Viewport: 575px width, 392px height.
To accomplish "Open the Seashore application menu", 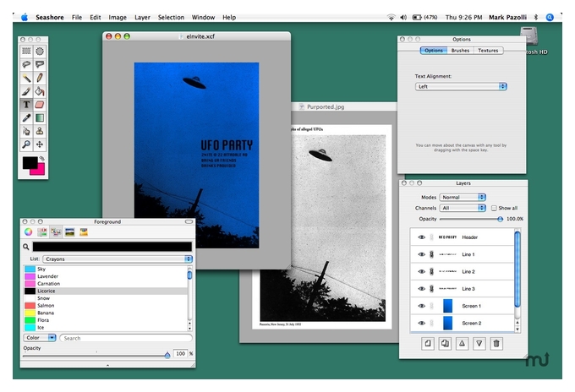I will 50,17.
